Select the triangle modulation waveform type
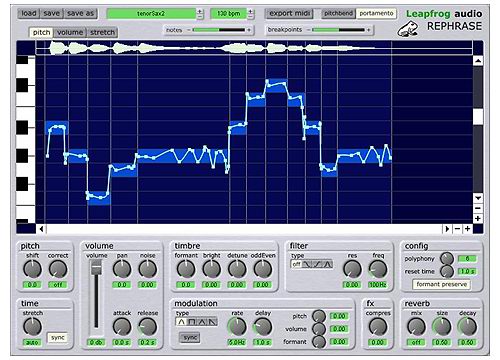The height and width of the screenshot is (360, 500). [202, 322]
